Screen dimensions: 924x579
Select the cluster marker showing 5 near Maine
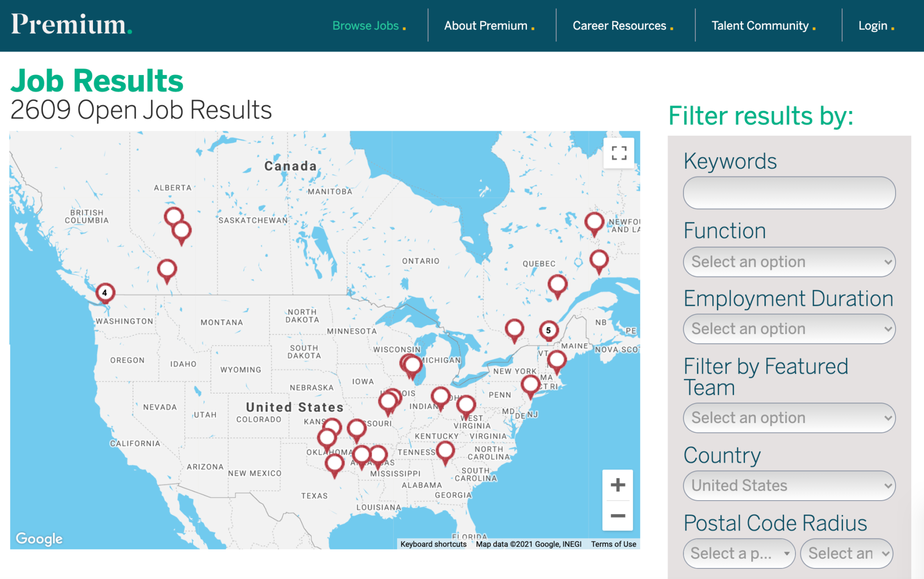coord(548,330)
